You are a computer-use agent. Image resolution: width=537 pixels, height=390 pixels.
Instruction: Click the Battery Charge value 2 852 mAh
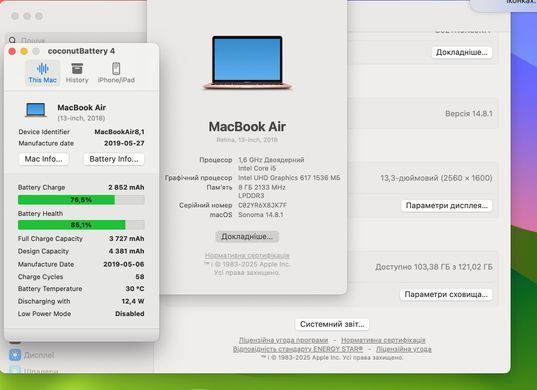126,187
